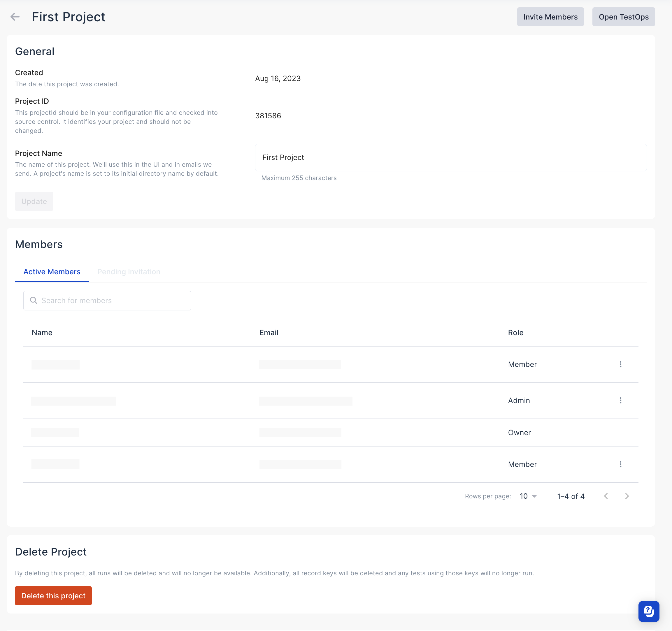Switch to the Pending Invitation tab
672x631 pixels.
pos(129,271)
